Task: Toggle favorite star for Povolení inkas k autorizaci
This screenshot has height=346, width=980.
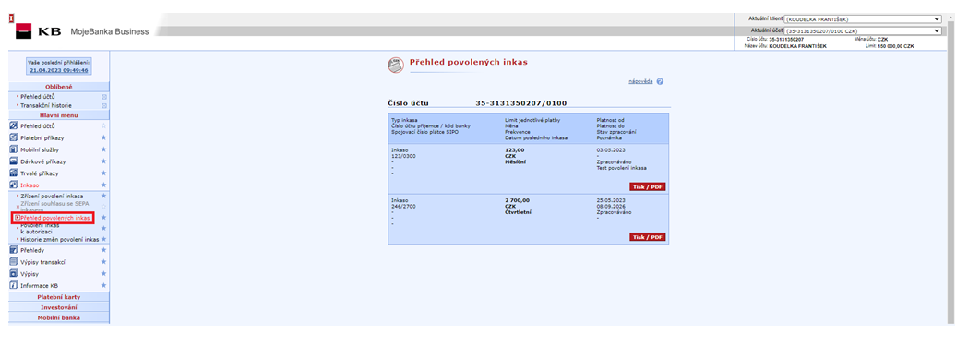Action: pyautogui.click(x=103, y=228)
